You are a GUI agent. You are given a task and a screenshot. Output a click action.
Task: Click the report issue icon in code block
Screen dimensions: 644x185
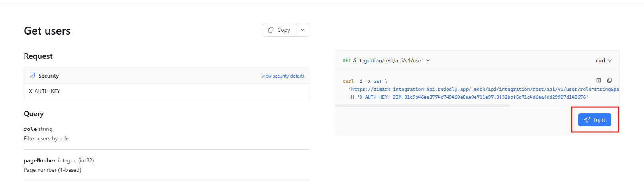coord(599,80)
